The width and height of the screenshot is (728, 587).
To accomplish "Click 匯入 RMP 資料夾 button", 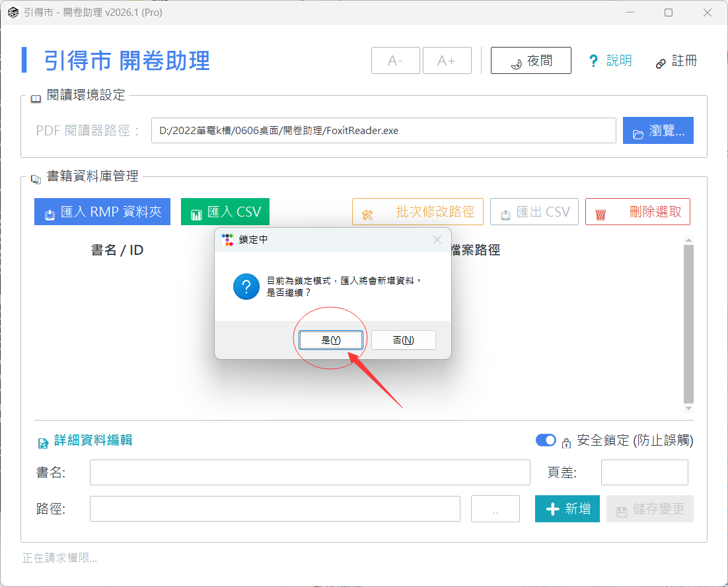I will click(x=102, y=212).
